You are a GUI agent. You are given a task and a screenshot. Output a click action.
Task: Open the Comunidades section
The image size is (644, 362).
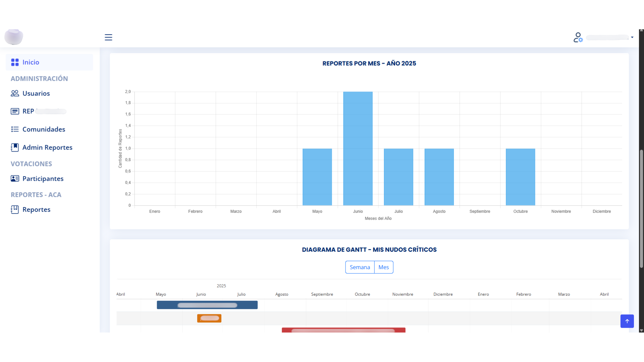point(44,129)
